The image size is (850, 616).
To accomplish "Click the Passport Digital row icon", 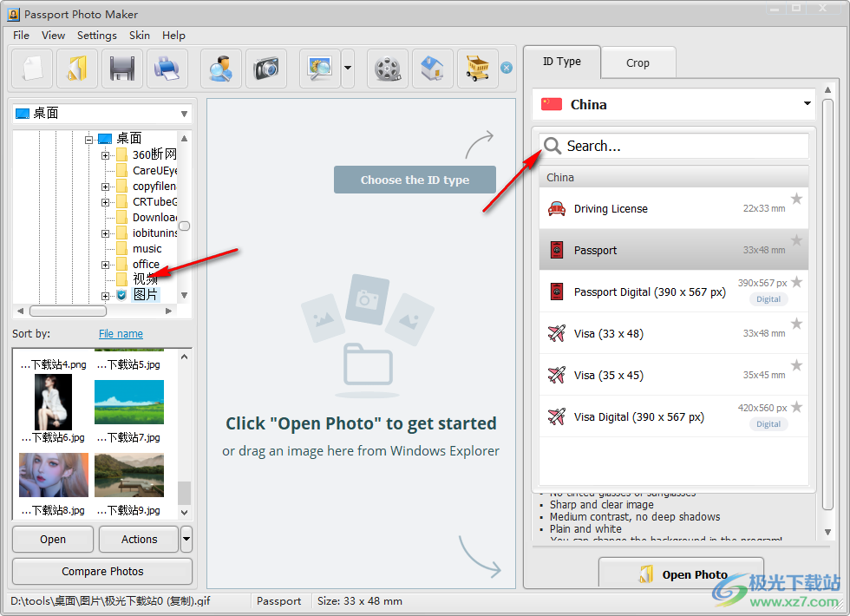I will coord(556,292).
